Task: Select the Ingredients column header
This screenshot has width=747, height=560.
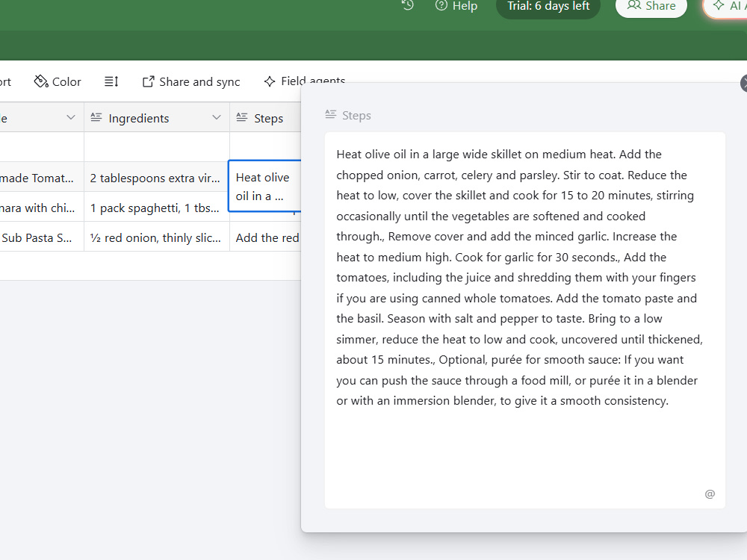Action: pyautogui.click(x=157, y=118)
